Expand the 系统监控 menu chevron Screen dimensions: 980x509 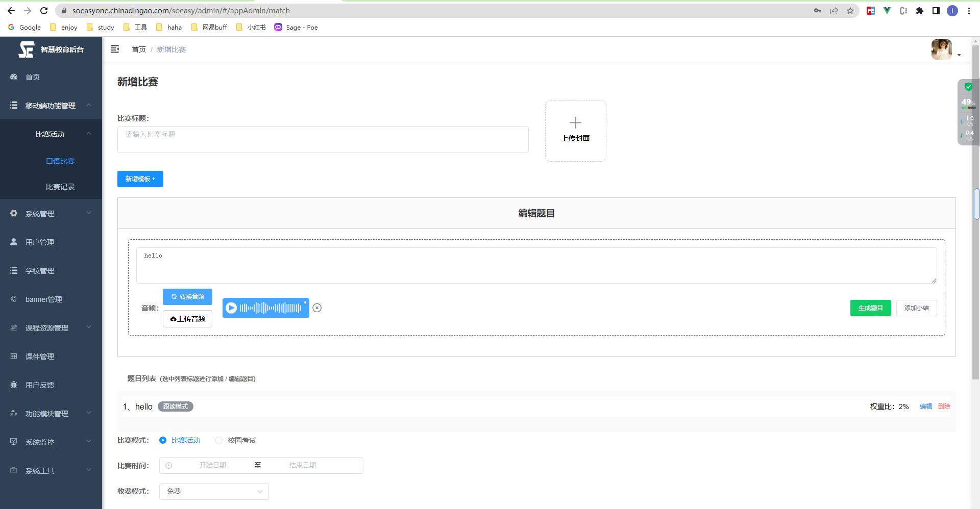[x=89, y=442]
